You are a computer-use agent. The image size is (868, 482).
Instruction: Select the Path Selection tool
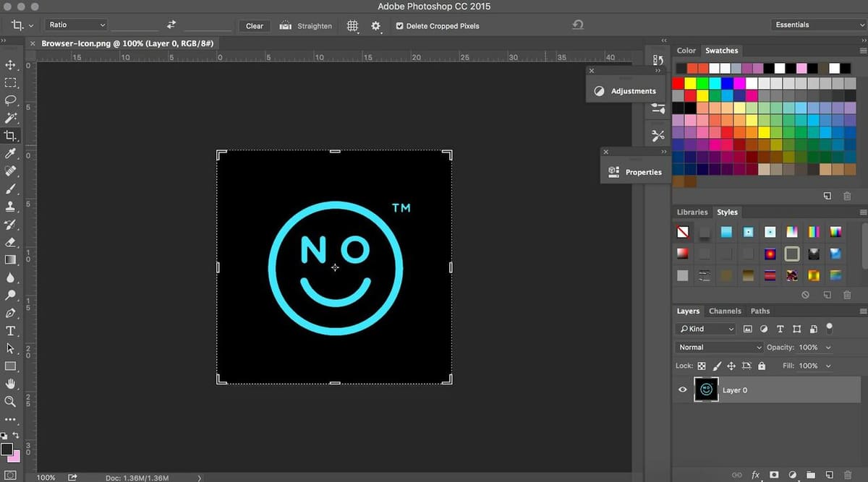point(10,348)
